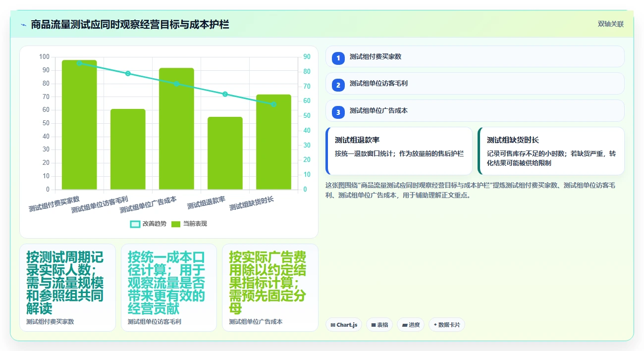The width and height of the screenshot is (644, 351).
Task: Click the card starting 按统一成本口径计算
Action: click(169, 288)
